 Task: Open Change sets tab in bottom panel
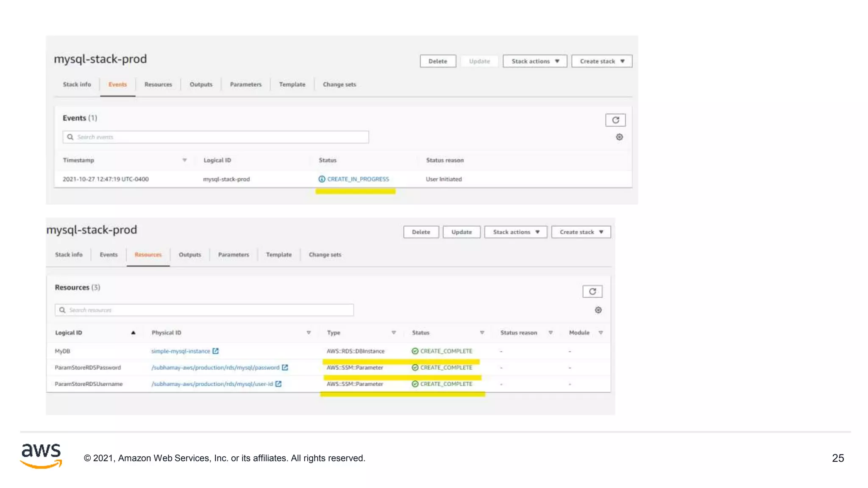point(325,255)
